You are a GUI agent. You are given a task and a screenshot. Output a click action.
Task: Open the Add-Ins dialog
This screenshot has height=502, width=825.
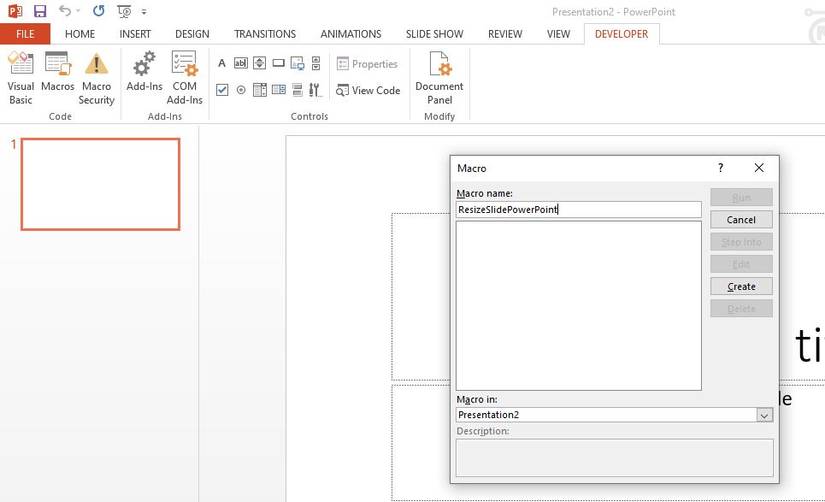[x=144, y=72]
